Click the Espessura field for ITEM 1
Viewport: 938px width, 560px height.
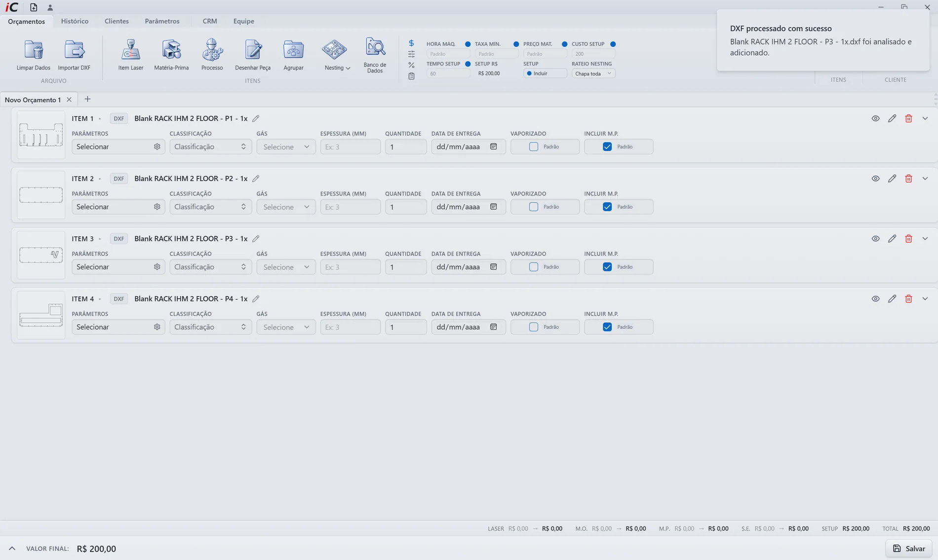tap(350, 147)
